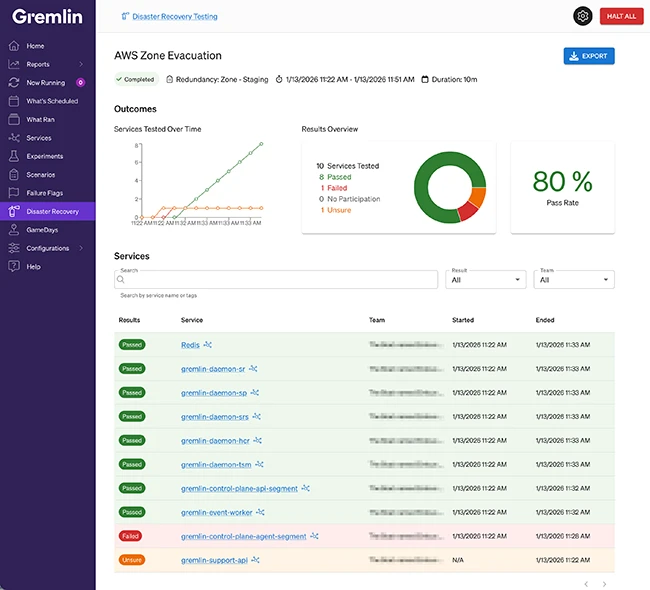The width and height of the screenshot is (650, 590).
Task: Open Now Running in the sidebar
Action: click(x=47, y=83)
